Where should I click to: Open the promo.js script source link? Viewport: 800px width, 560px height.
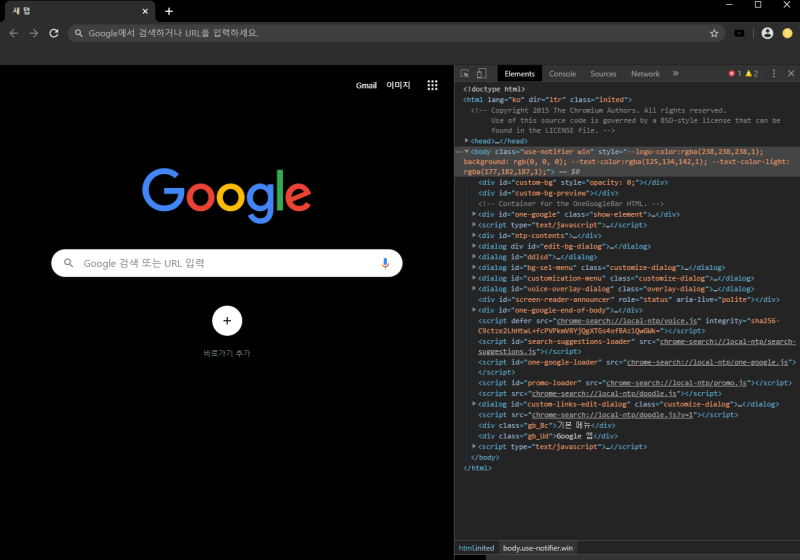click(x=676, y=383)
